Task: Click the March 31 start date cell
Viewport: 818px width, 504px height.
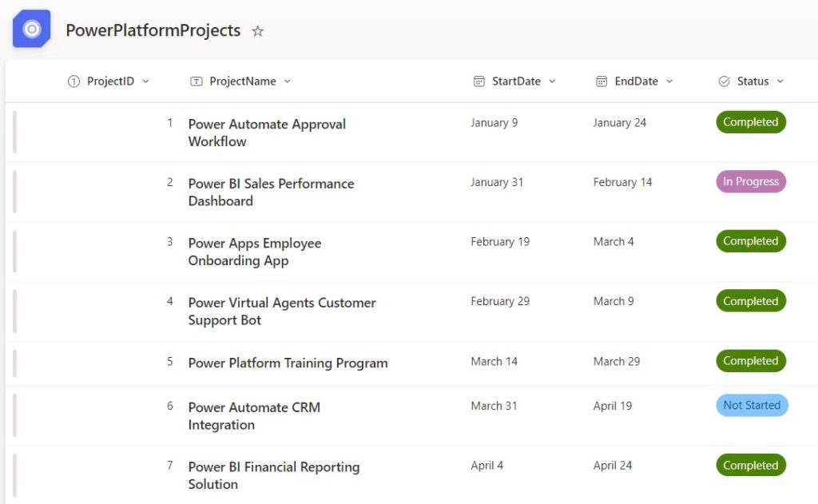Action: pos(494,406)
